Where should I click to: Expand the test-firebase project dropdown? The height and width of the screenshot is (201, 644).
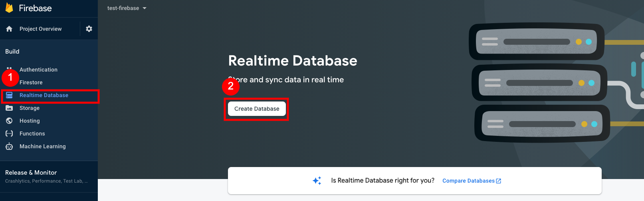point(127,8)
